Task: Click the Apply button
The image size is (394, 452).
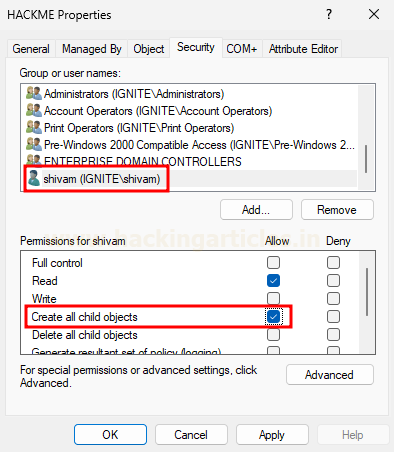Action: point(272,435)
